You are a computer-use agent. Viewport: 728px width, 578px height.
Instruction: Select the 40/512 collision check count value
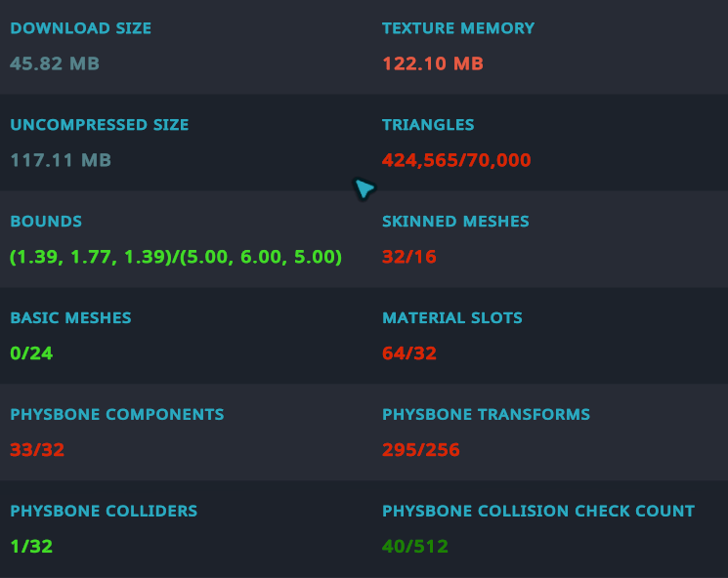coord(415,546)
